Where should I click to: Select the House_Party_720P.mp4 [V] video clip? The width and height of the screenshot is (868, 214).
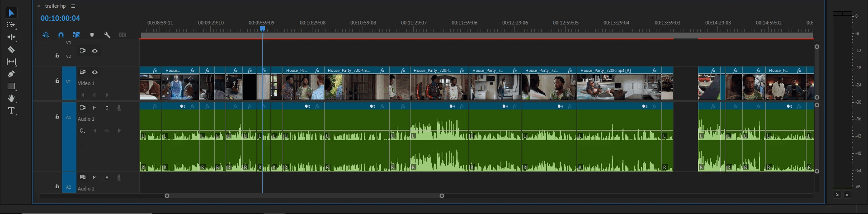(x=619, y=83)
